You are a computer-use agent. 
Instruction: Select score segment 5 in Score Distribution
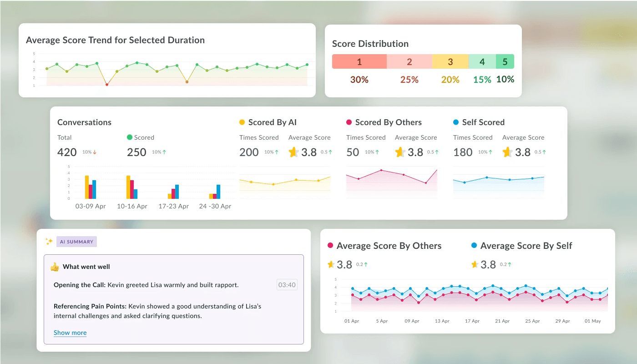(505, 62)
